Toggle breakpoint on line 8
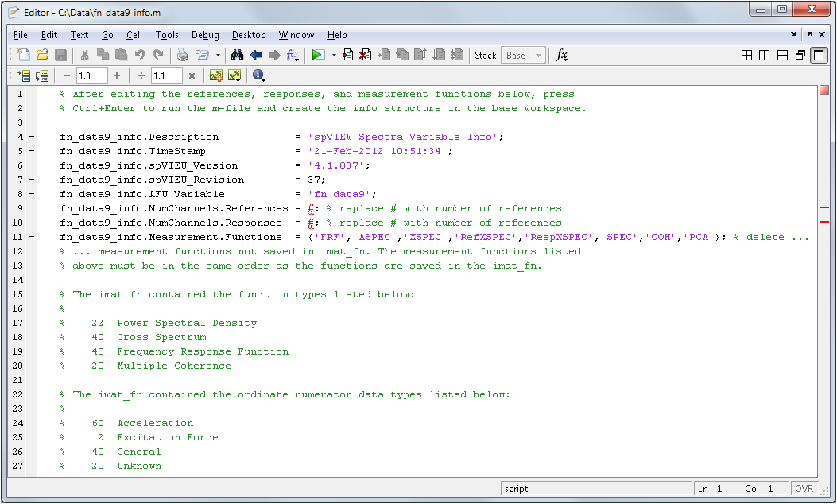 click(32, 194)
